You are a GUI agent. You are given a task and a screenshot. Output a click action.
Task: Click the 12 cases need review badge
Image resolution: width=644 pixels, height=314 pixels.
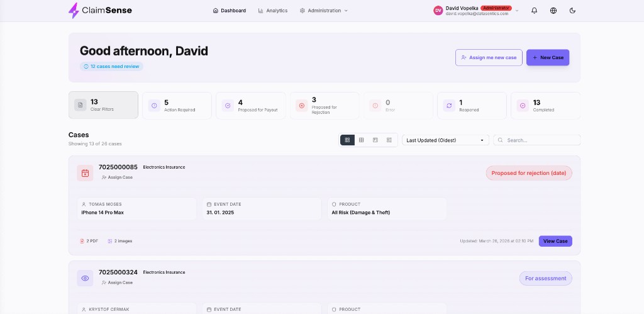[111, 66]
